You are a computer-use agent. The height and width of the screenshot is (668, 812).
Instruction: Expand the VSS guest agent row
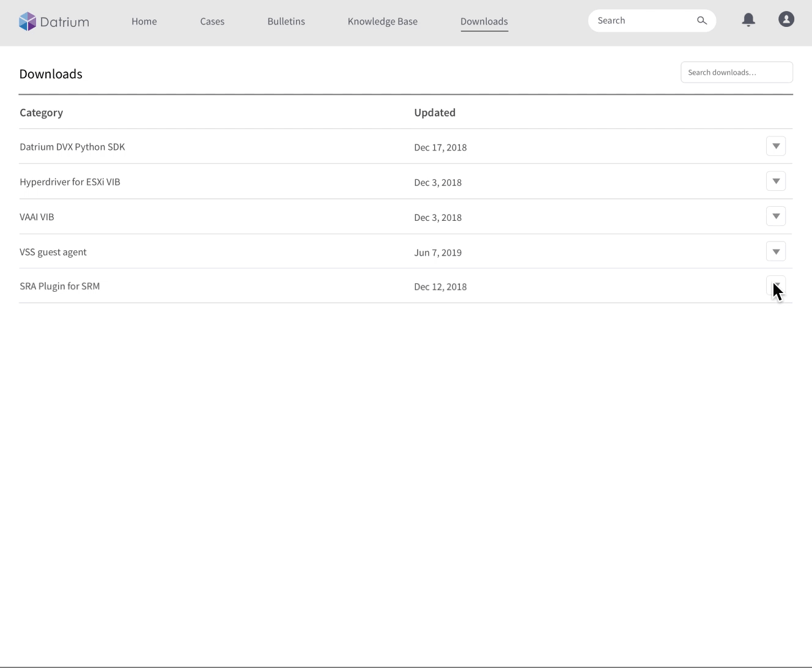point(776,251)
